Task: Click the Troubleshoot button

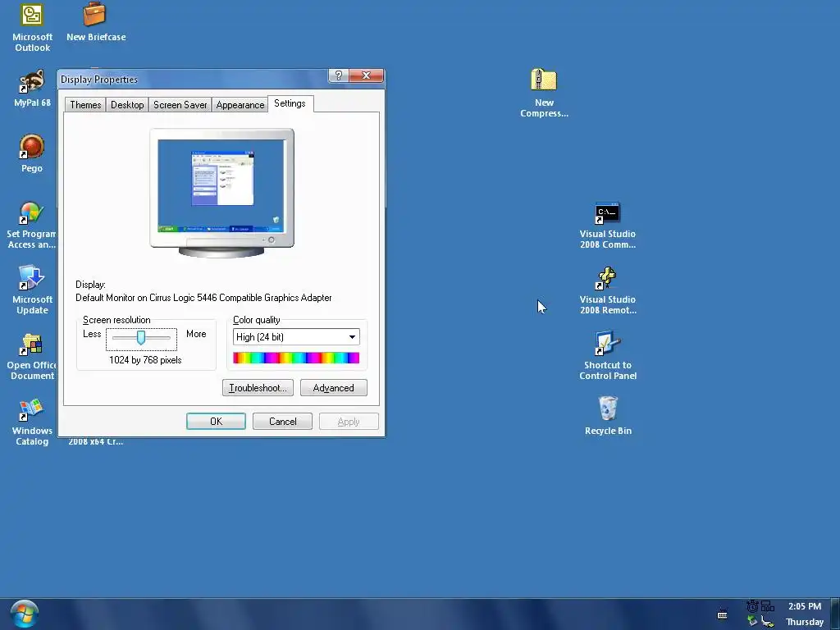Action: (x=258, y=388)
